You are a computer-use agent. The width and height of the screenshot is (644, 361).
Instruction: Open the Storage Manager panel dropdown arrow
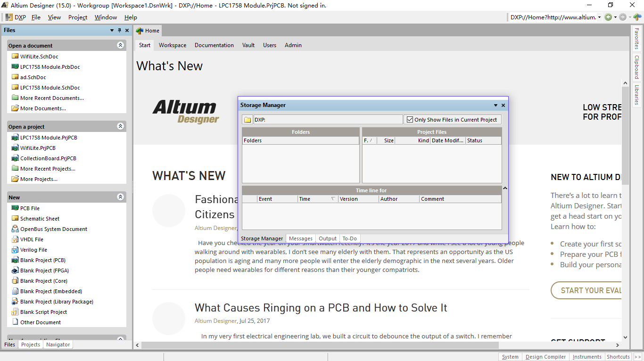[x=495, y=106]
